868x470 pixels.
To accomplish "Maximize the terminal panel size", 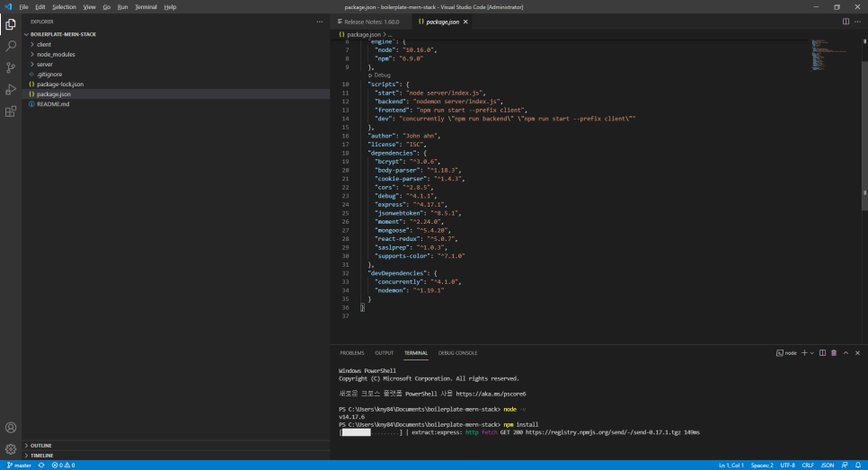I will point(846,352).
